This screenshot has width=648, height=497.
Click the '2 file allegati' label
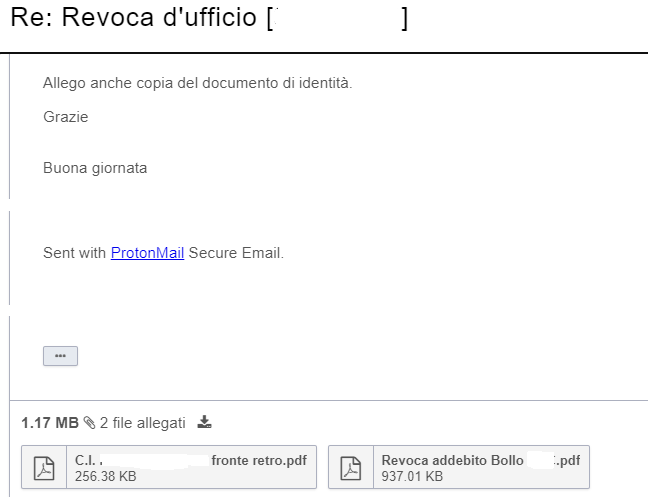(142, 423)
